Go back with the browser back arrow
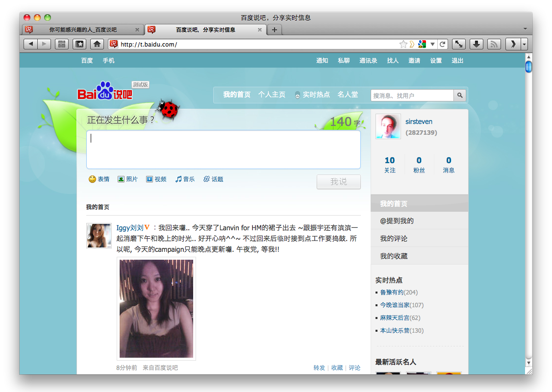 pos(30,44)
